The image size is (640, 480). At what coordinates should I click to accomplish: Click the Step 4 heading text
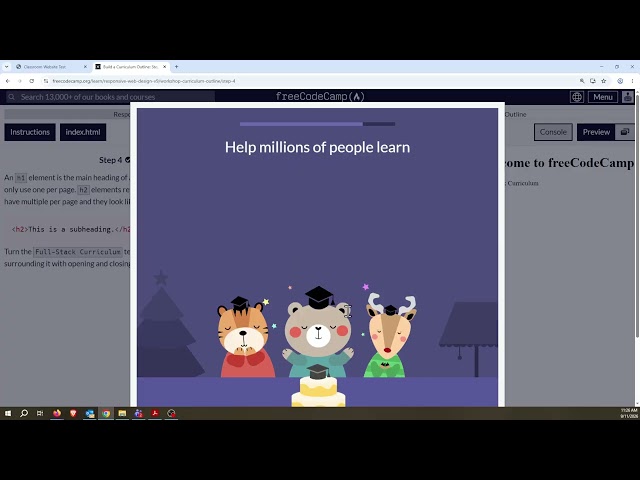(x=111, y=160)
